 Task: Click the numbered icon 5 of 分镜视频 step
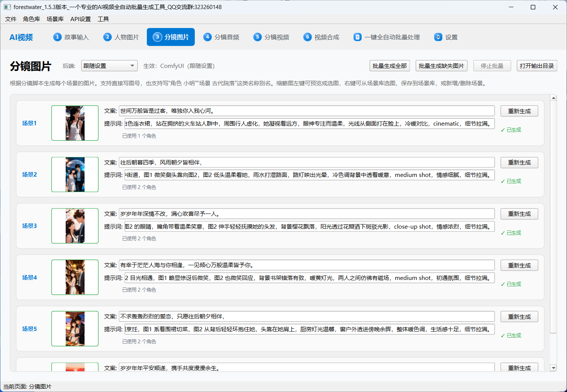257,37
